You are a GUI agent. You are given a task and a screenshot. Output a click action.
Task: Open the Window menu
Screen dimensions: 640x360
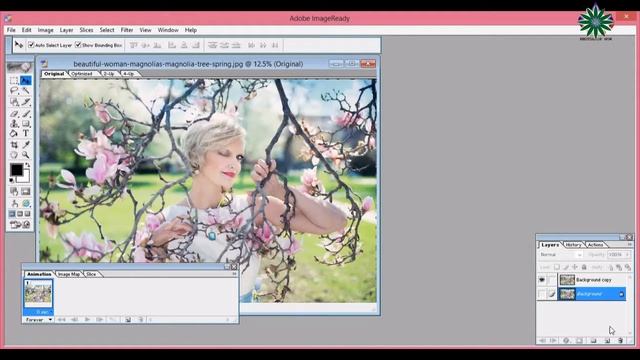pyautogui.click(x=168, y=30)
